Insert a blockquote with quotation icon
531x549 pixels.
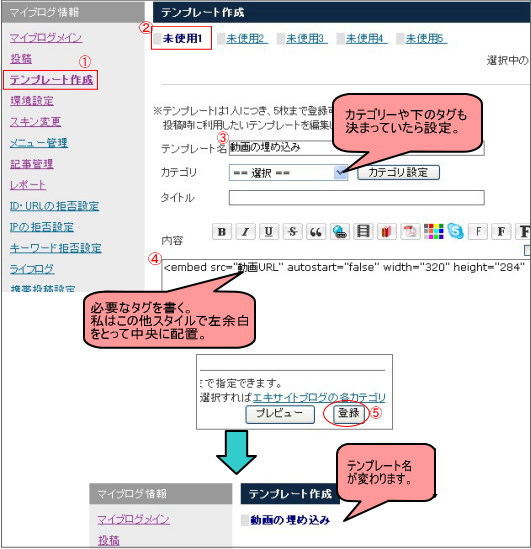click(x=315, y=232)
